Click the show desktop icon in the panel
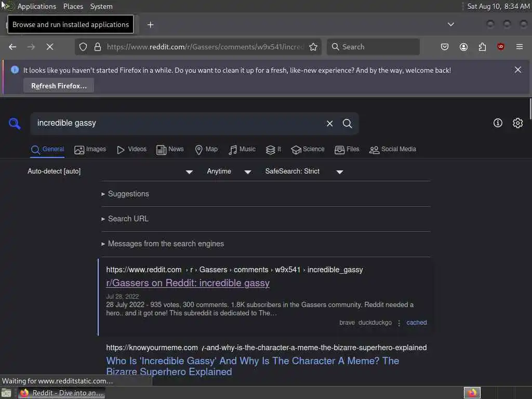Viewport: 532px width, 399px height. click(6, 393)
